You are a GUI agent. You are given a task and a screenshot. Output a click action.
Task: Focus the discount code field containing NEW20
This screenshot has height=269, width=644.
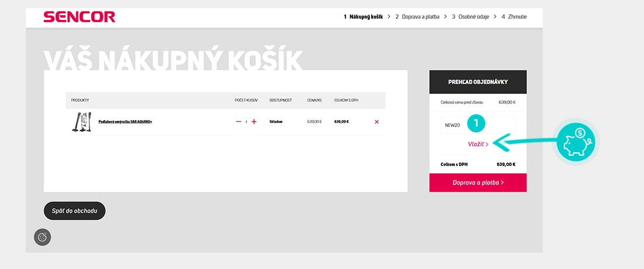478,125
